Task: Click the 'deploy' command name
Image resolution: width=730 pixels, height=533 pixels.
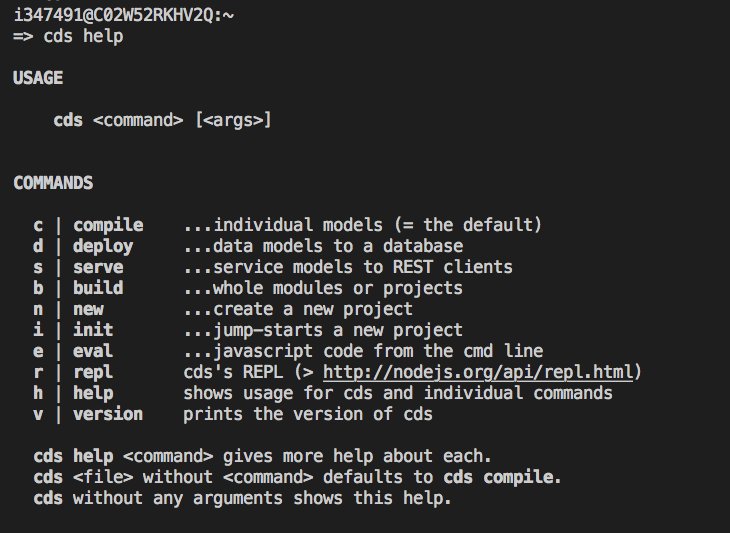Action: pos(103,247)
